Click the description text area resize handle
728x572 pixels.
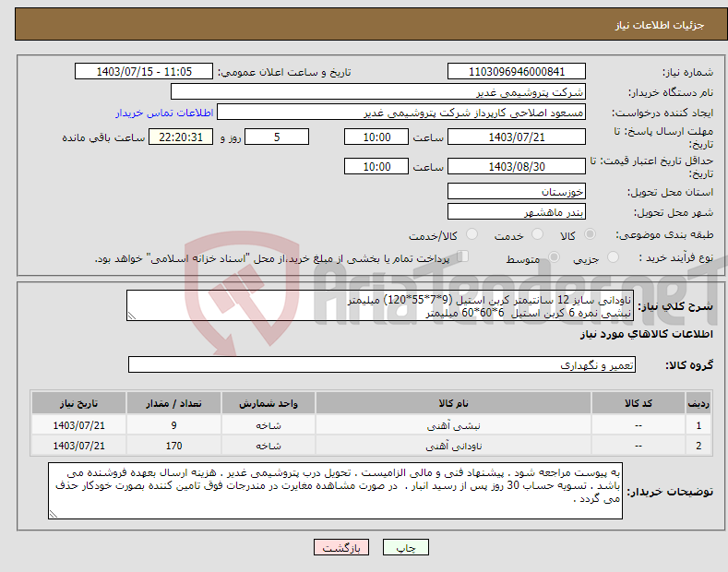(x=131, y=316)
